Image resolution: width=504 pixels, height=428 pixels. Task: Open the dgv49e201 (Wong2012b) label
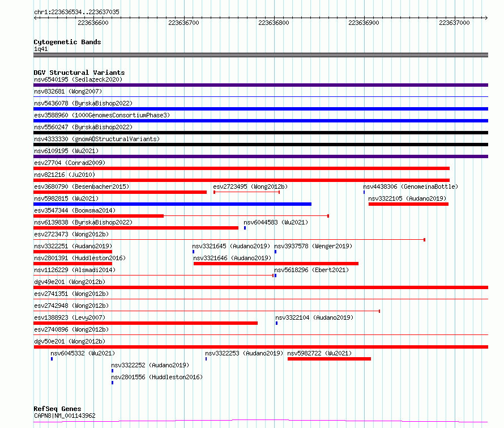tap(70, 282)
